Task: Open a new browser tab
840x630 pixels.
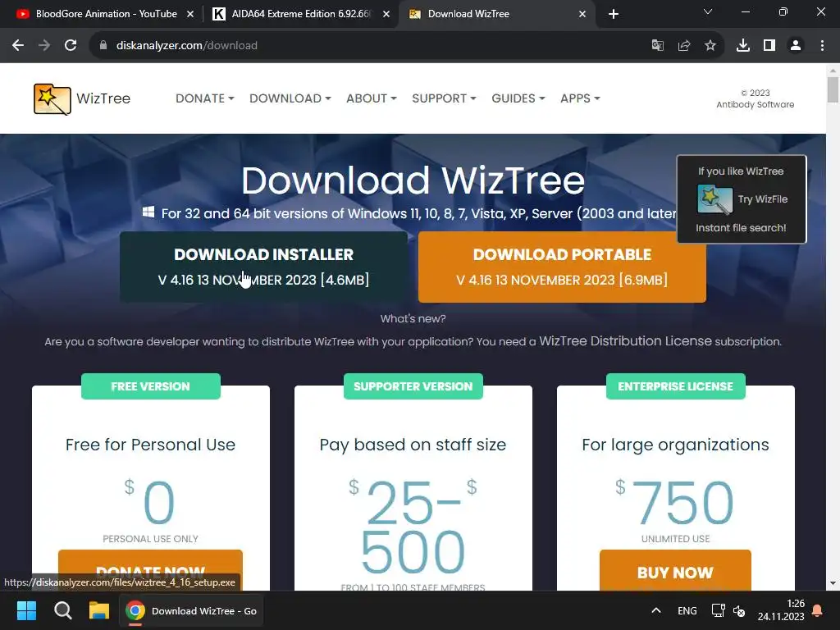Action: pyautogui.click(x=614, y=14)
